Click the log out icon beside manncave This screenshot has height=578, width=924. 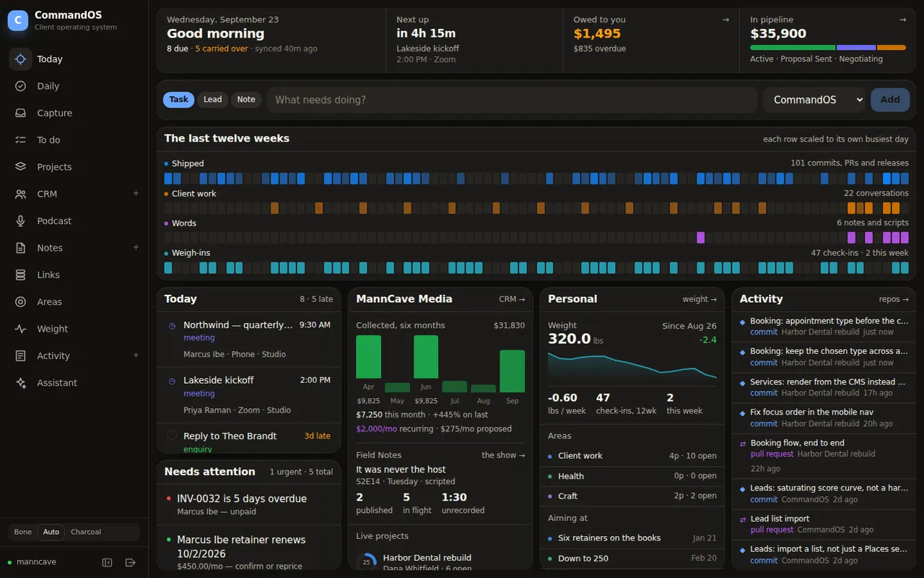tap(131, 562)
